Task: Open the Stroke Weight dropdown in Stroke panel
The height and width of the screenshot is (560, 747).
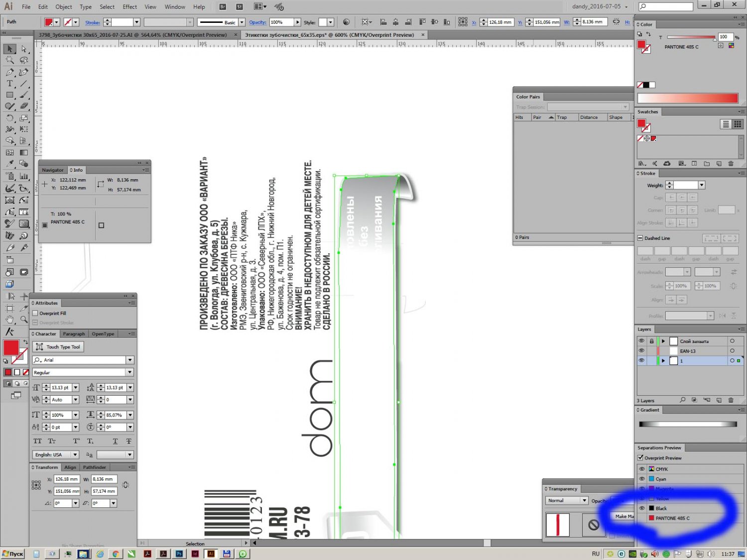Action: pos(702,185)
